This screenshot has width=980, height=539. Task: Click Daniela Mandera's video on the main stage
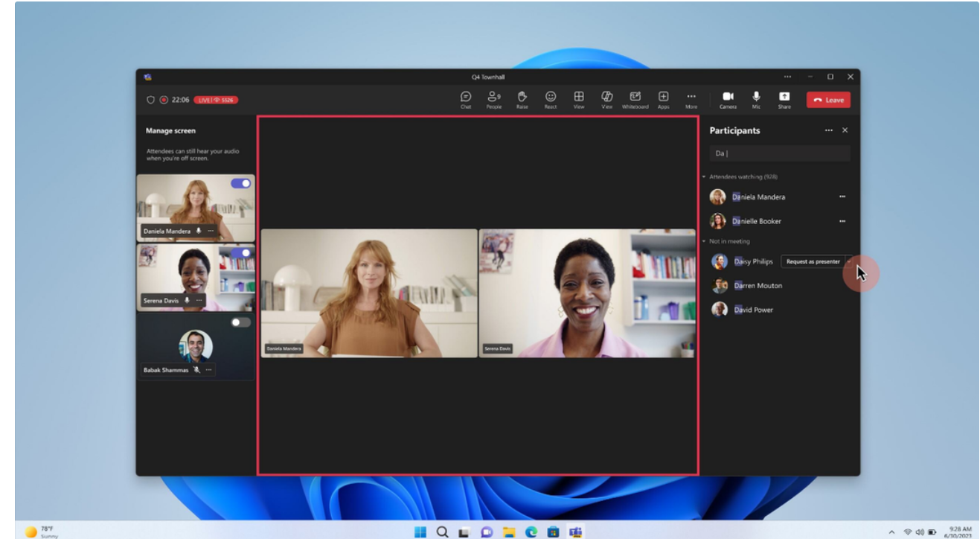pyautogui.click(x=369, y=293)
